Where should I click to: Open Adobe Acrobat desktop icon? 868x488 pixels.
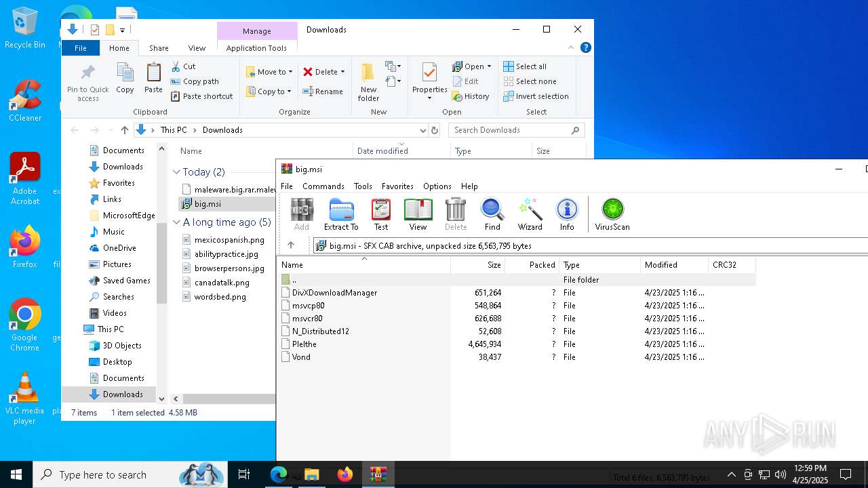coord(25,179)
